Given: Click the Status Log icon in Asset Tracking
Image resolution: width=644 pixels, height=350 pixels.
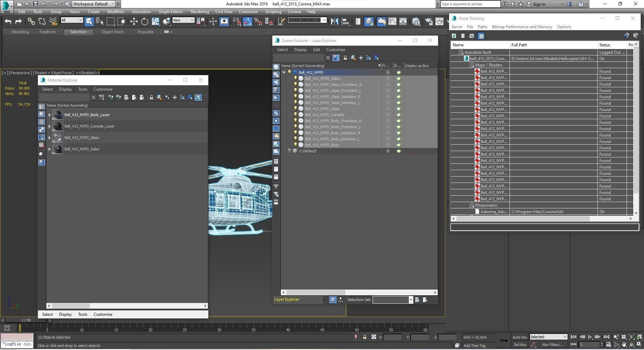Looking at the screenshot, I should [463, 36].
